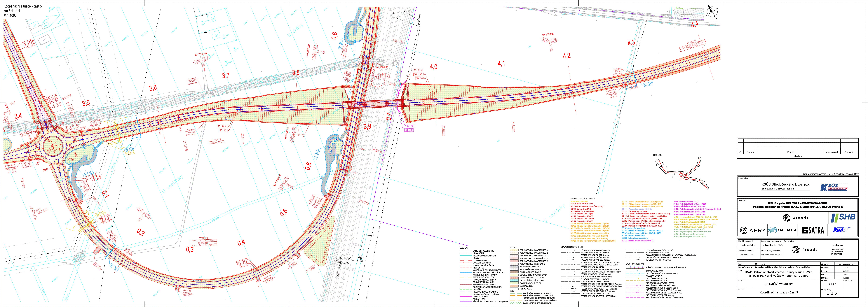Image resolution: width=868 pixels, height=307 pixels.
Task: Click the 'DRENÁŽE' legend entry
Action: tap(477, 289)
